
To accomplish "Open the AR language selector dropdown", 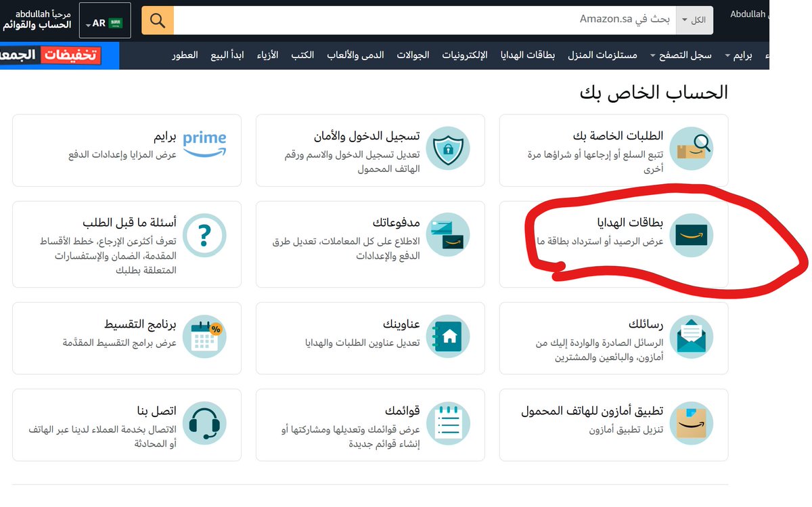I will 105,21.
